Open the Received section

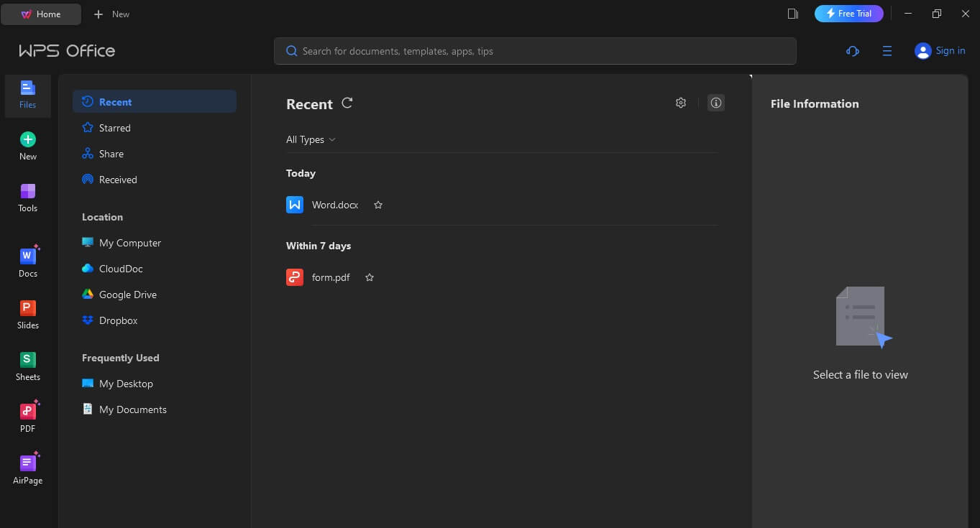pos(155,180)
